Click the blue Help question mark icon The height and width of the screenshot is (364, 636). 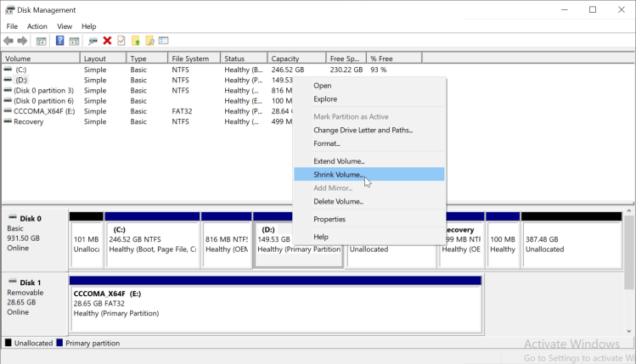59,41
